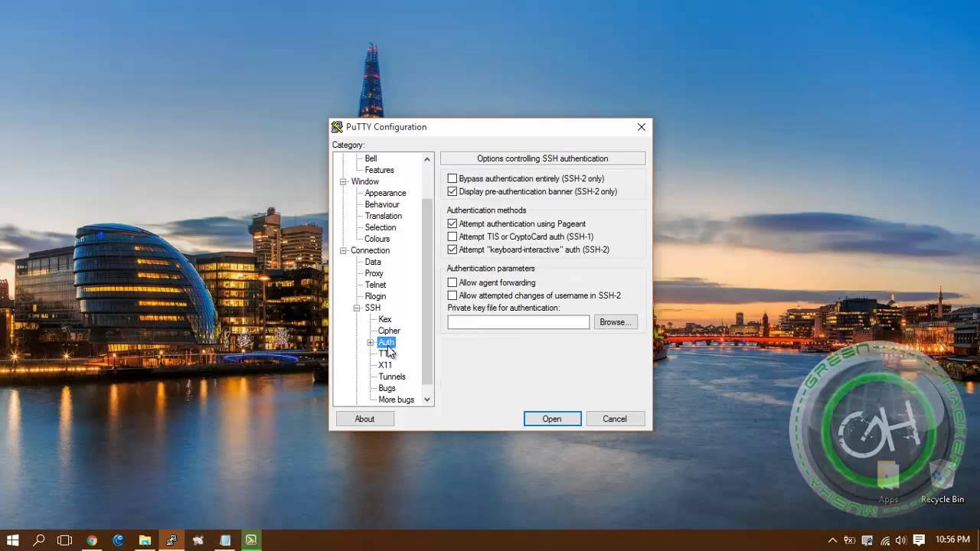Disable Attempt authentication using Pageant
Image resolution: width=980 pixels, height=551 pixels.
click(452, 223)
